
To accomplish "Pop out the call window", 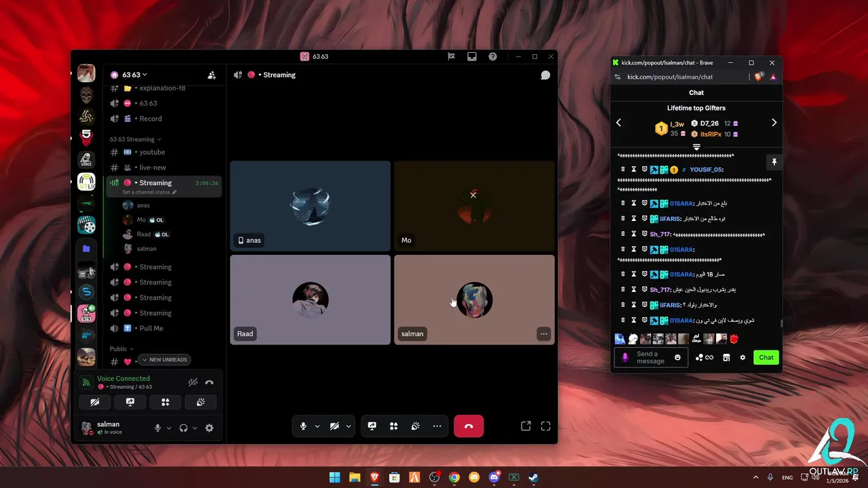I will coord(526,426).
